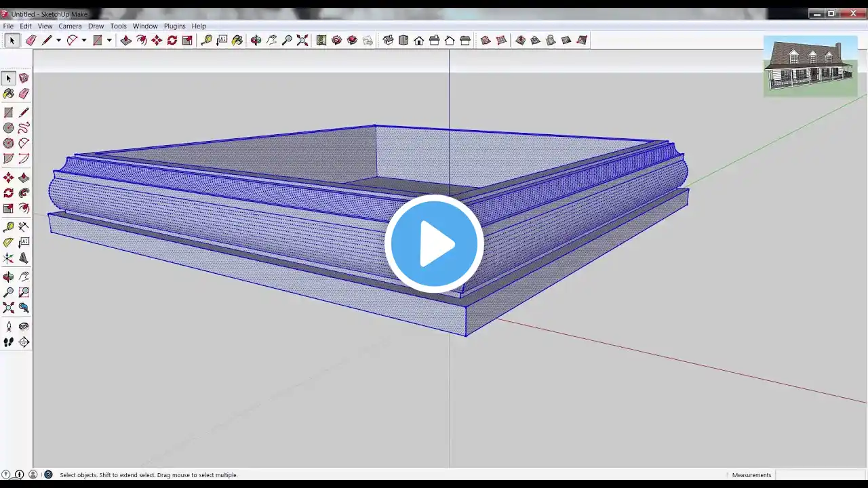Viewport: 868px width, 488px height.
Task: Click the "Measurements" label
Action: click(751, 475)
